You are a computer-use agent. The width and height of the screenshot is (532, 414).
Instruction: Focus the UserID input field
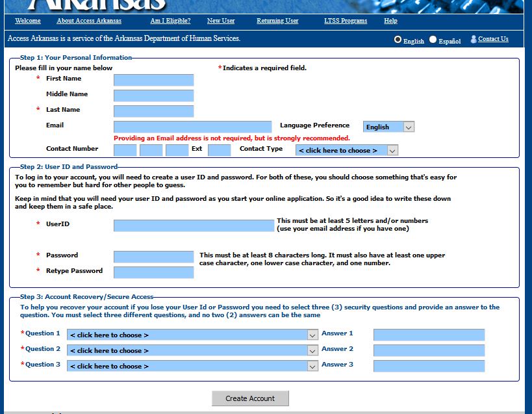194,226
